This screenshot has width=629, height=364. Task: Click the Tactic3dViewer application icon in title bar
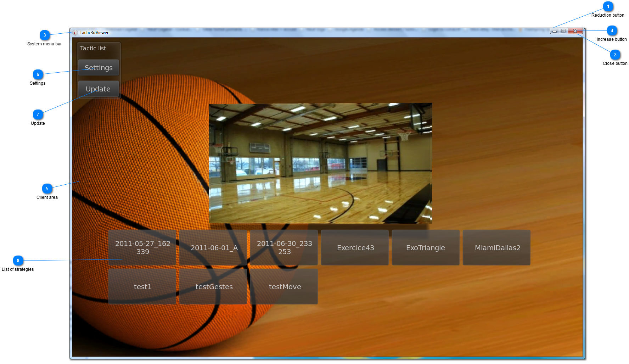click(75, 33)
